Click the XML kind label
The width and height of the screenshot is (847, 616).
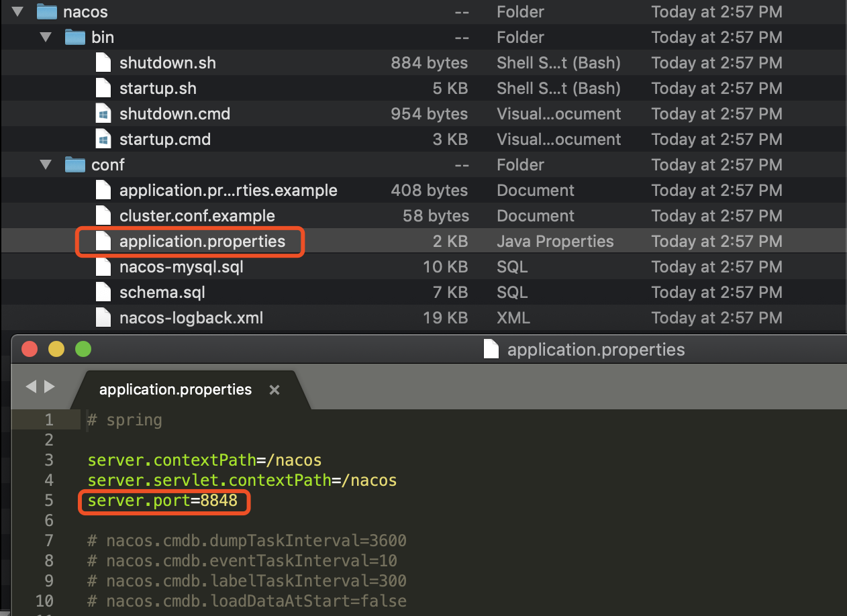(x=513, y=318)
